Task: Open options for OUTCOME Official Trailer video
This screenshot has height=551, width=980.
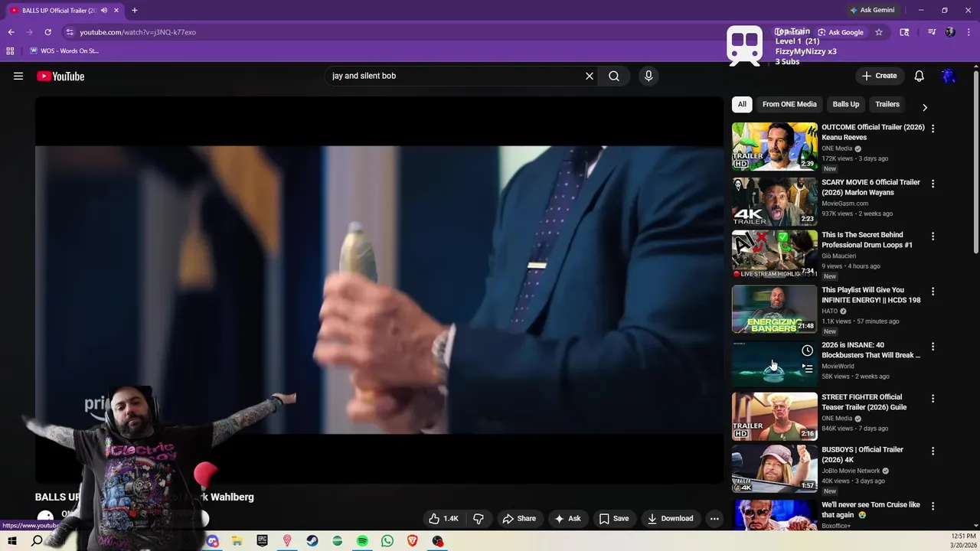Action: [x=933, y=129]
